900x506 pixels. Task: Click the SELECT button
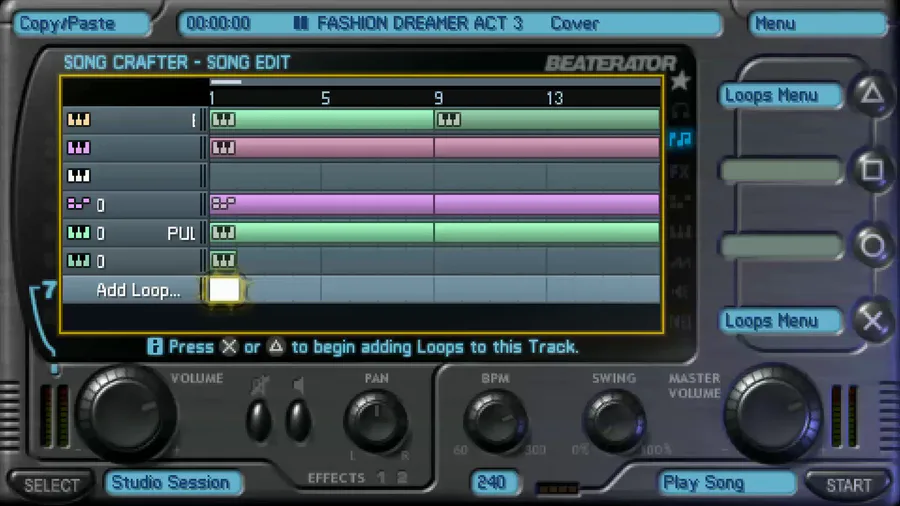(51, 485)
